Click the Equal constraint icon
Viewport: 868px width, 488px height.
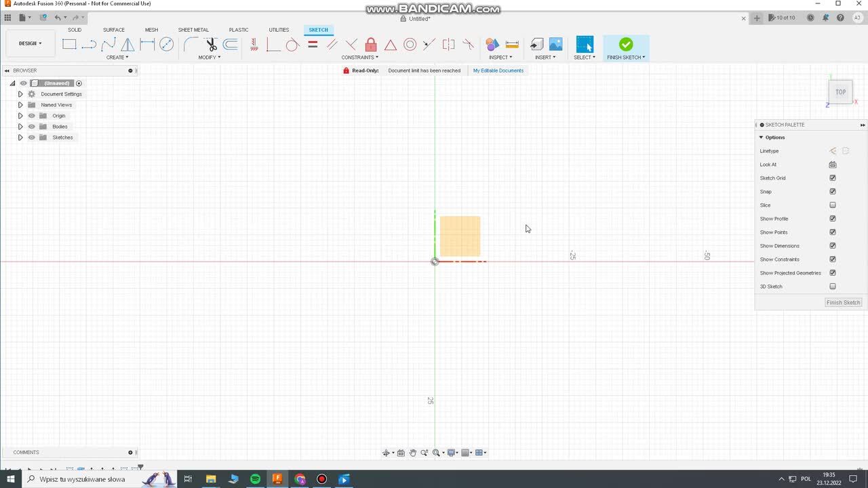313,45
